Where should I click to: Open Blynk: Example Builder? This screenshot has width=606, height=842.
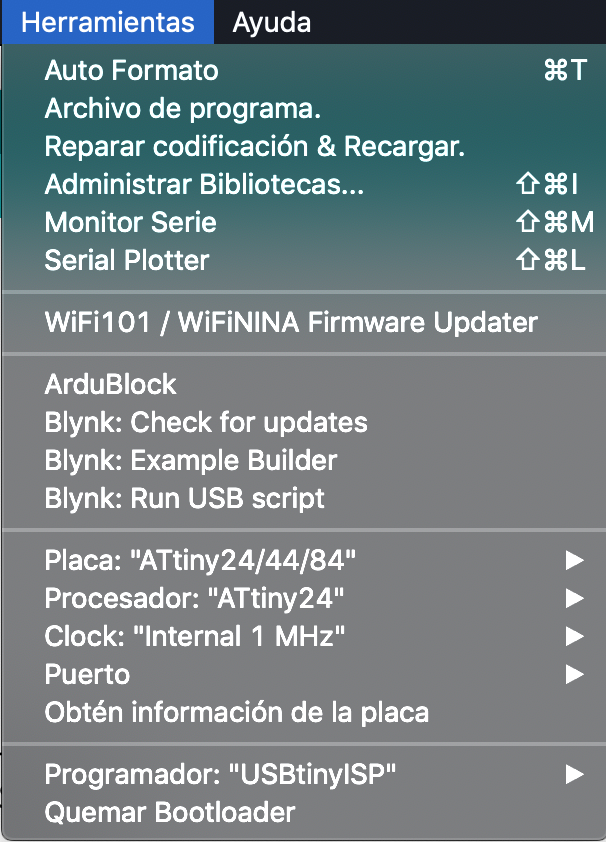(304, 461)
